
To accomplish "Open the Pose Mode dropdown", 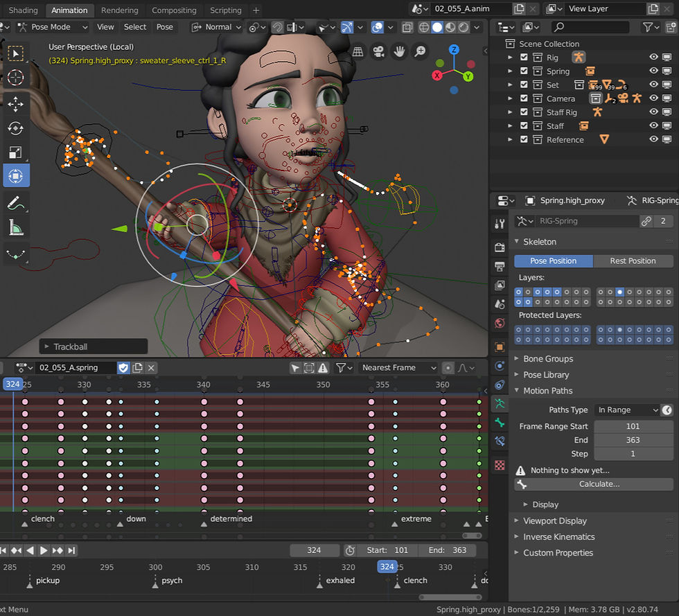I will (52, 27).
